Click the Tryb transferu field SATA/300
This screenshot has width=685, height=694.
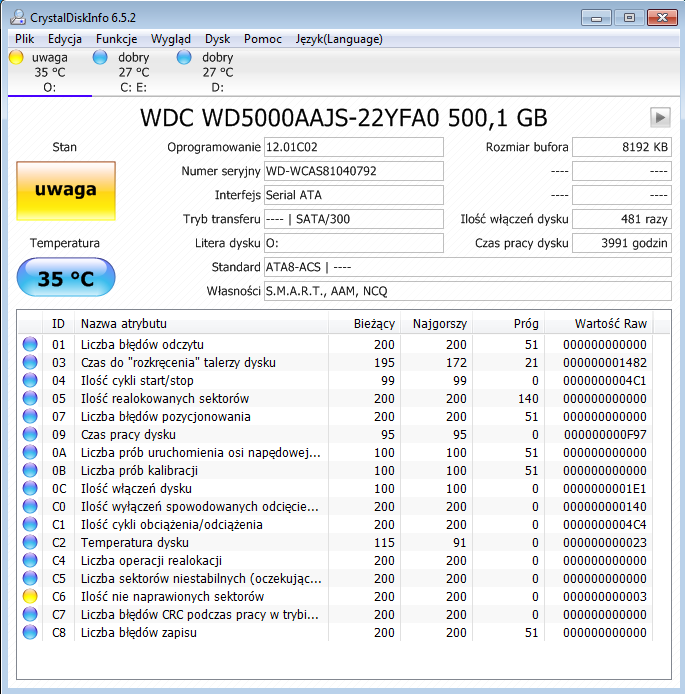point(354,219)
